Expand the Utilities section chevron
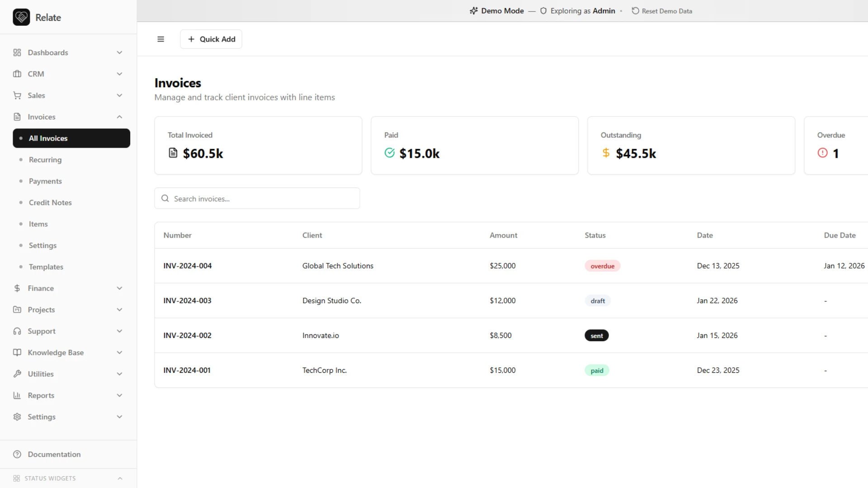The image size is (868, 488). tap(119, 374)
